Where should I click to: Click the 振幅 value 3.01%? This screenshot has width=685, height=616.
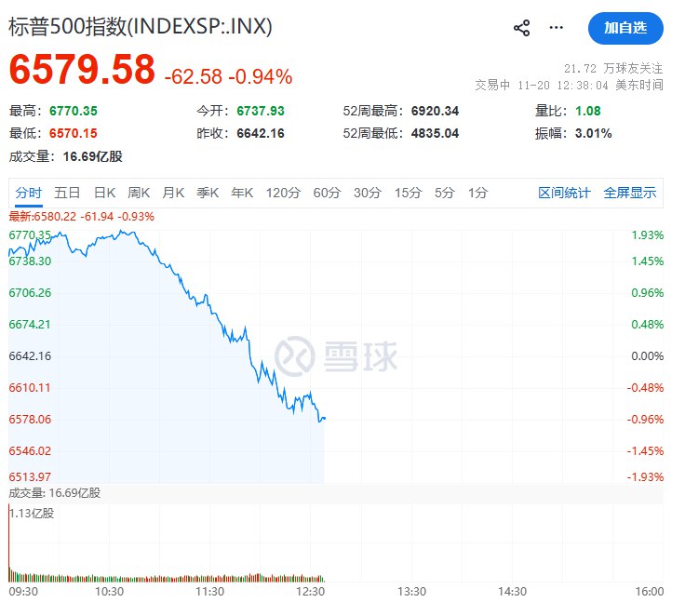click(593, 133)
